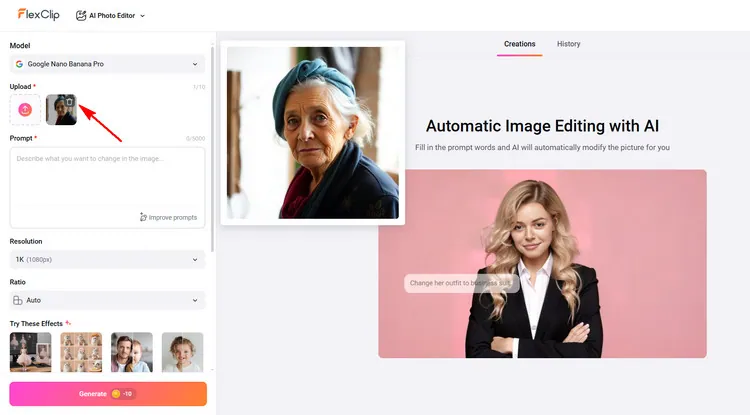
Task: Click the 'Change her outfit' prompt bubble
Action: pos(461,283)
